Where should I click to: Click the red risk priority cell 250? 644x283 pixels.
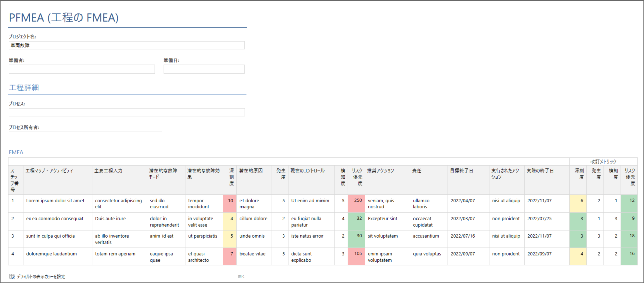[356, 203]
